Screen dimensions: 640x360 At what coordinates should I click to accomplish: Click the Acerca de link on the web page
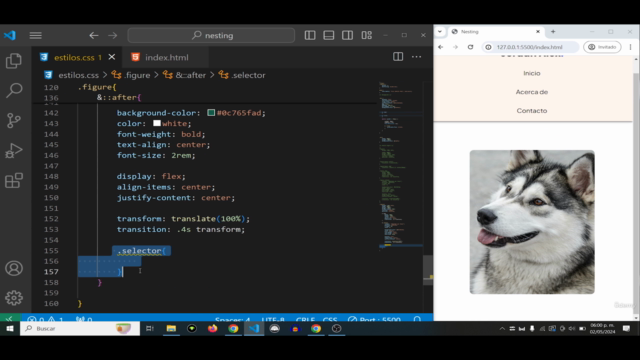tap(532, 92)
